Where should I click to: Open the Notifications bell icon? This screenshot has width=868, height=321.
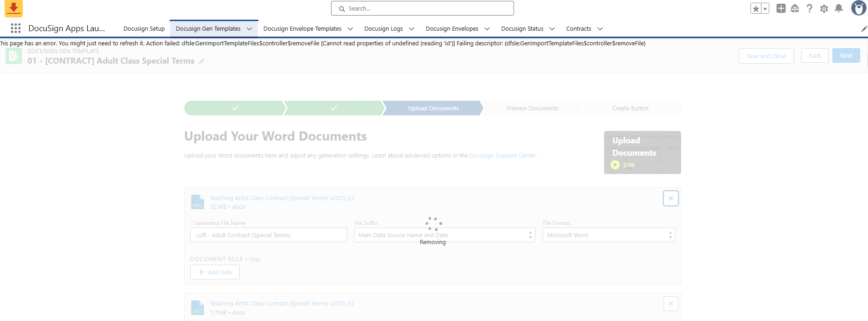coord(839,8)
